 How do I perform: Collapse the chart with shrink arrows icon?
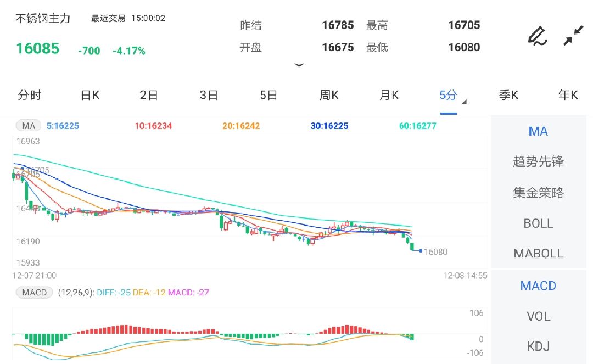click(573, 36)
